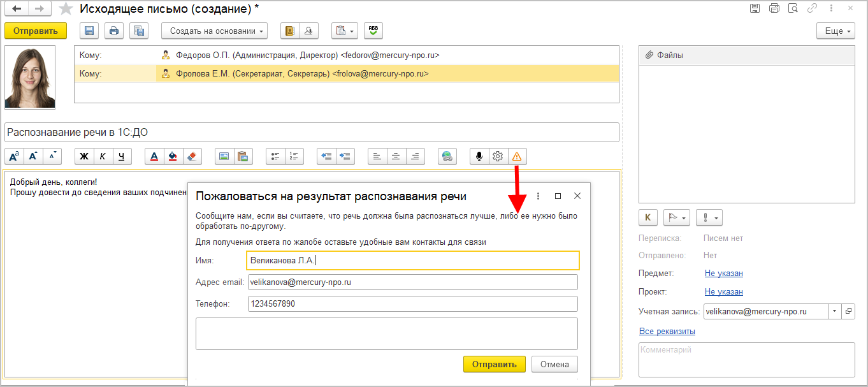Align text to the left
Screen dimensions: 868x387
coord(377,156)
